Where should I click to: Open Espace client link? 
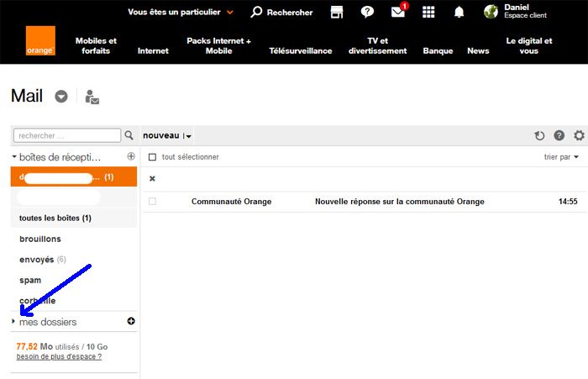click(525, 15)
